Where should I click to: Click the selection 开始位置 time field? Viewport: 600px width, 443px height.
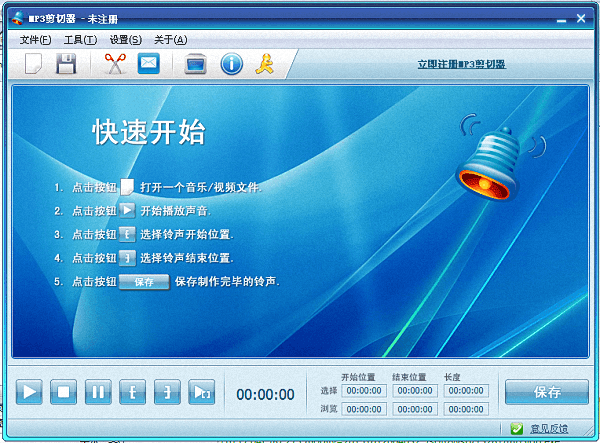[364, 391]
